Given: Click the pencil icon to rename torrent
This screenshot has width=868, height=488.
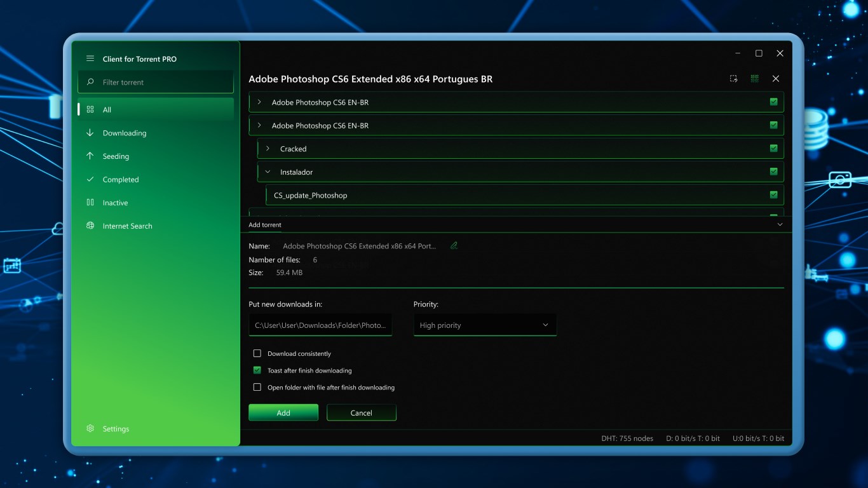Looking at the screenshot, I should 454,245.
